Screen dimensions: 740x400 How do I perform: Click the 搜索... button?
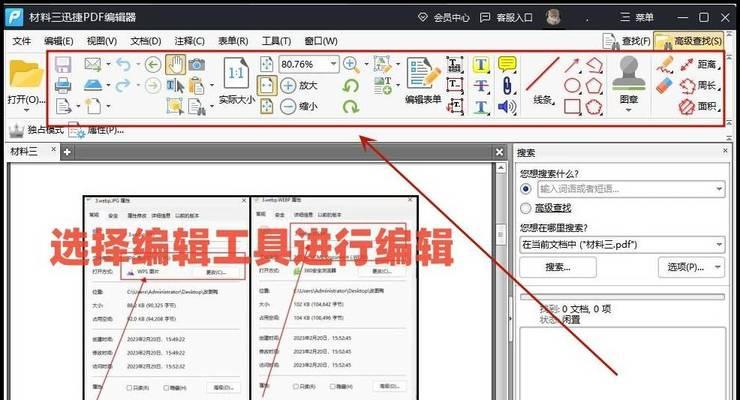coord(558,267)
